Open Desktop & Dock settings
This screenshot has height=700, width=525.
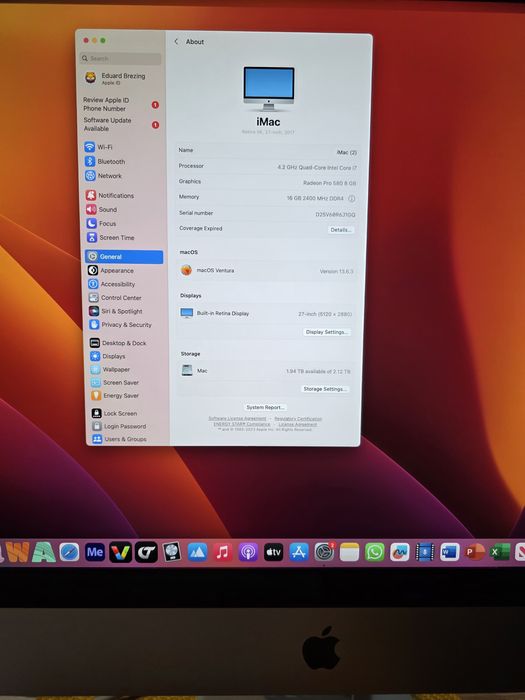(118, 343)
